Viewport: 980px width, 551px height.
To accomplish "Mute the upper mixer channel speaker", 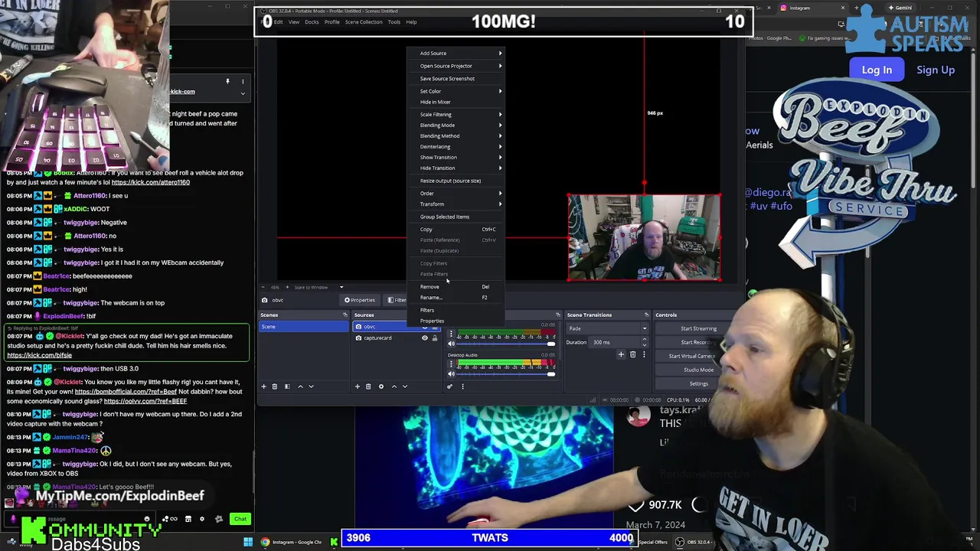I will [x=451, y=344].
